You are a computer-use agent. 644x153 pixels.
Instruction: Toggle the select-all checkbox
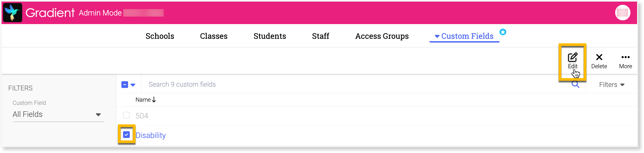(125, 85)
